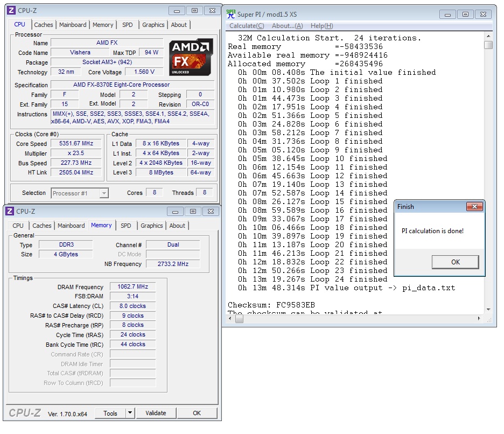This screenshot has width=504, height=434.
Task: Click the Package value Socket AM3+ (942)
Action: 107,62
